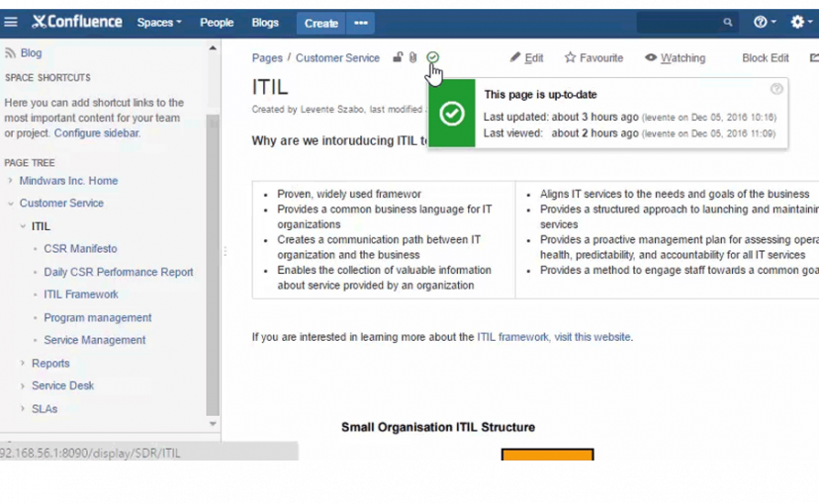Open the SLAs page
Viewport: 819px width, 504px height.
click(x=45, y=409)
